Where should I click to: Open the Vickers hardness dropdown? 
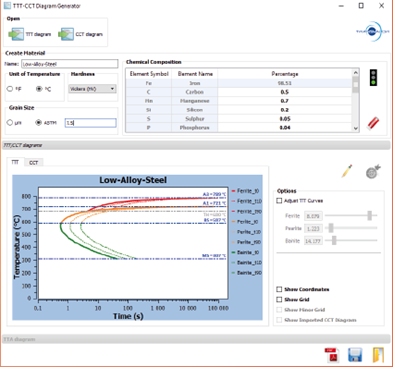tap(92, 89)
